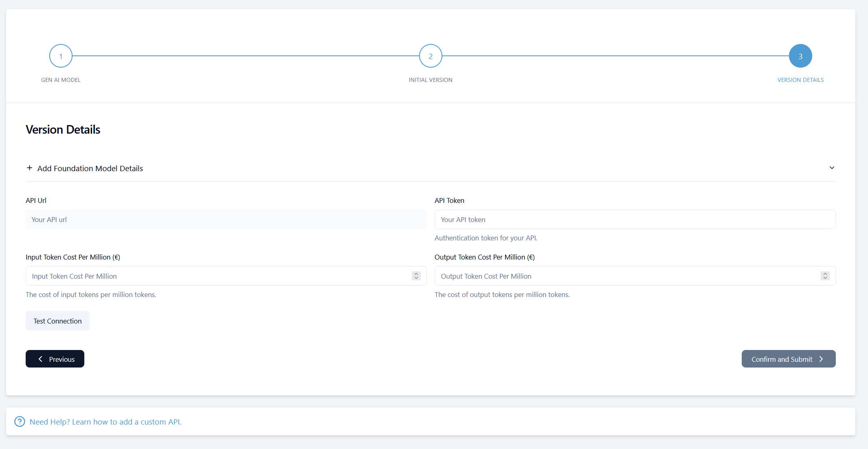Click the step 1 circle icon

61,56
